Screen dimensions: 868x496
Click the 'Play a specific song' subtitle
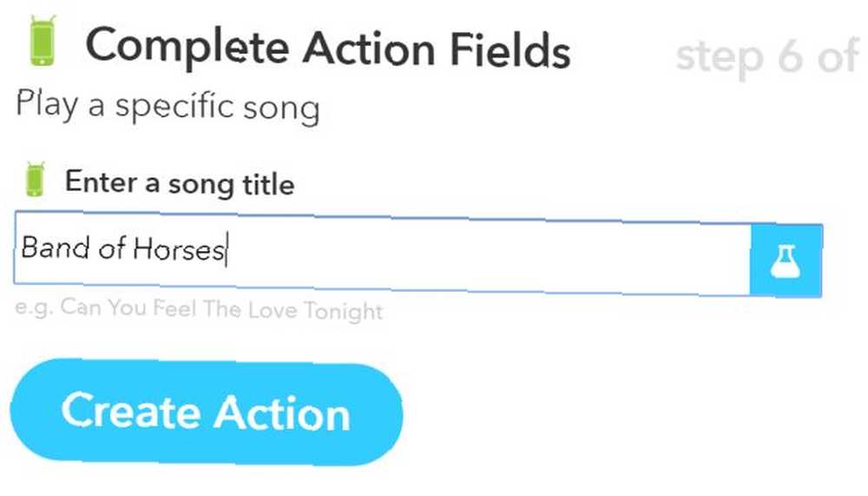click(168, 105)
